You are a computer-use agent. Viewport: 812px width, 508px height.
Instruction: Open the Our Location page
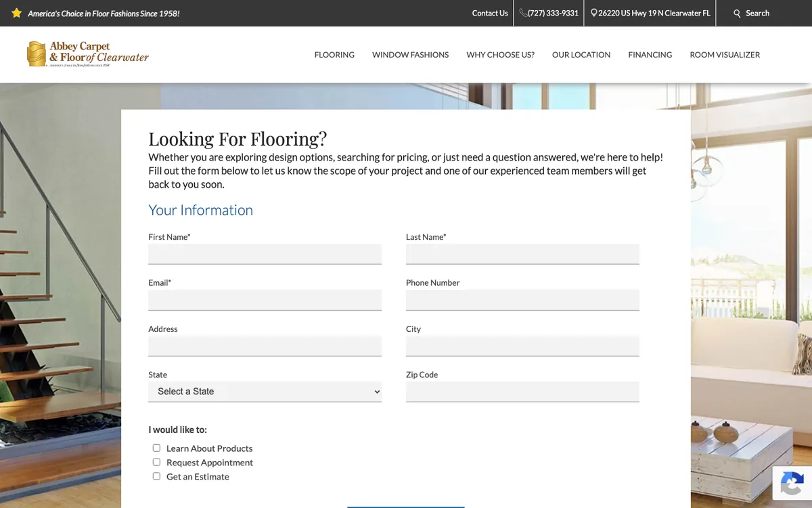581,55
